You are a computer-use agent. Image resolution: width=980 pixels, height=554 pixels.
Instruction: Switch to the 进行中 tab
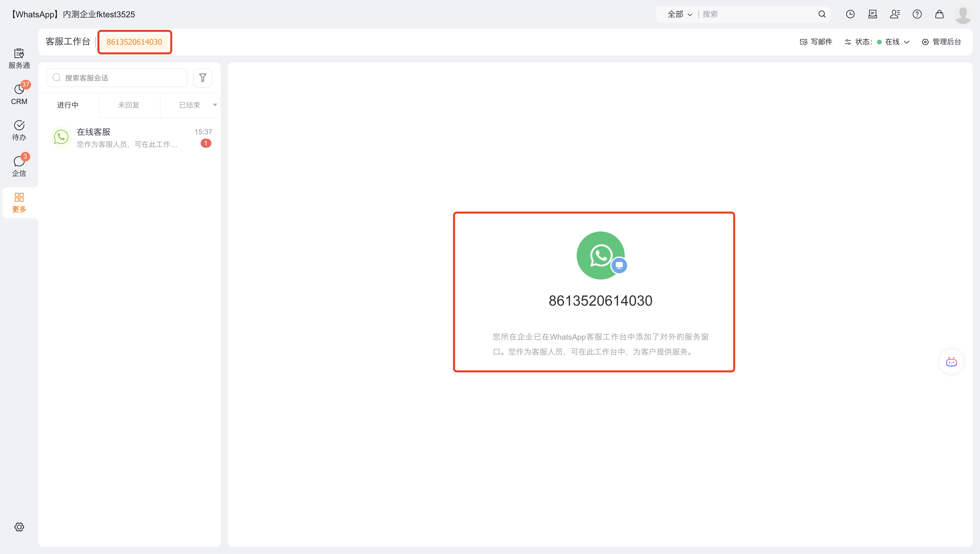pyautogui.click(x=68, y=105)
